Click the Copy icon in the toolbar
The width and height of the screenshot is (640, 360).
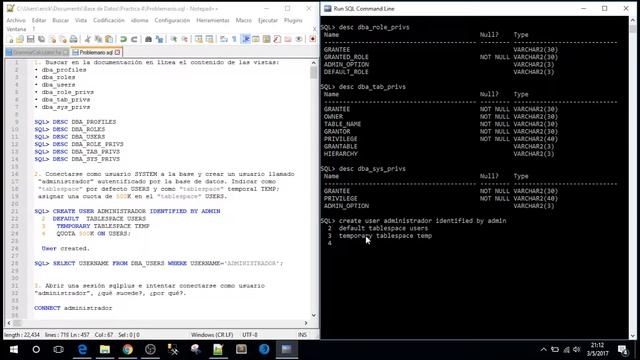[x=98, y=39]
